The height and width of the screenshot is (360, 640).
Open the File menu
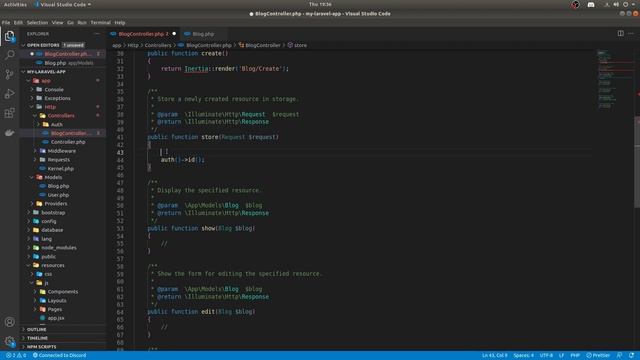click(x=6, y=23)
